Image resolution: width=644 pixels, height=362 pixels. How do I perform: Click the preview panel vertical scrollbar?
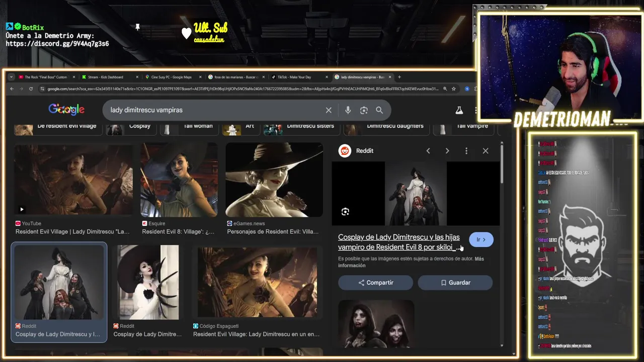pyautogui.click(x=502, y=163)
